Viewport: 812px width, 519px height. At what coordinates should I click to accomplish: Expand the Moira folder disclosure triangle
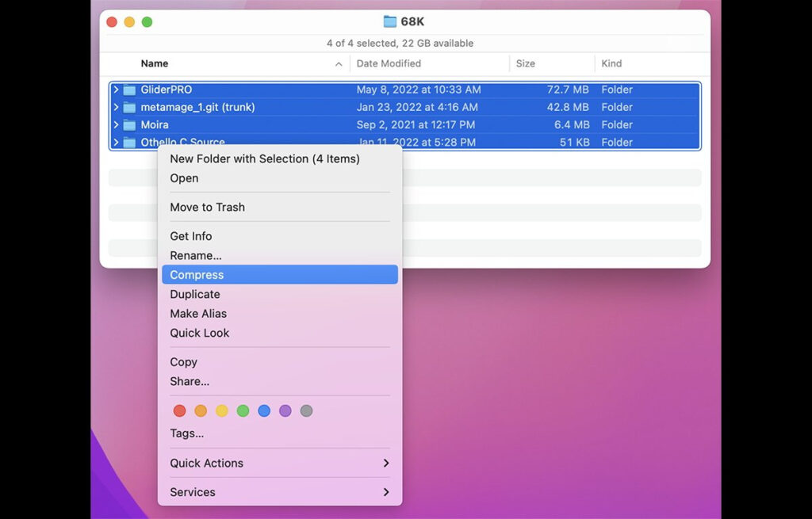click(x=116, y=125)
